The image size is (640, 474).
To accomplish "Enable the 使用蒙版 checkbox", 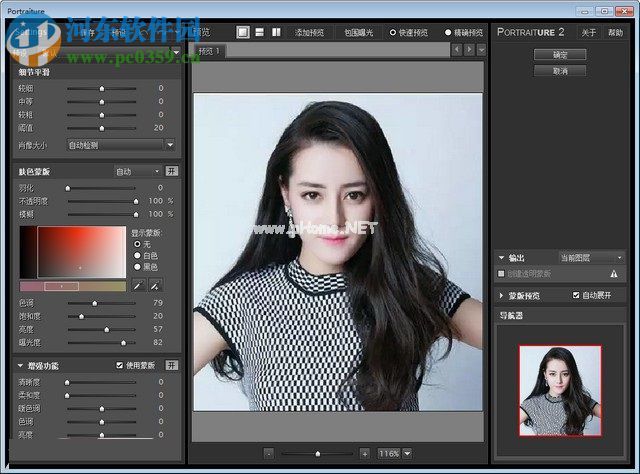I will click(x=120, y=365).
